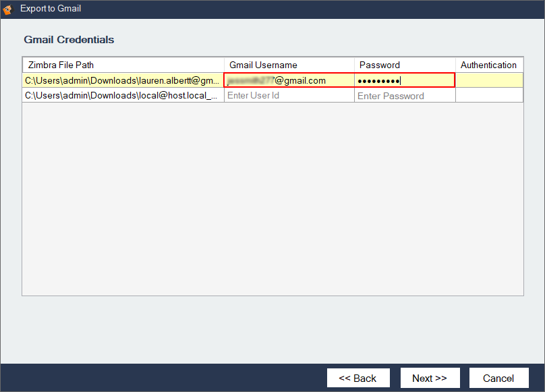This screenshot has width=545, height=392.
Task: Click the blank footer bar left of Back
Action: (x=162, y=378)
